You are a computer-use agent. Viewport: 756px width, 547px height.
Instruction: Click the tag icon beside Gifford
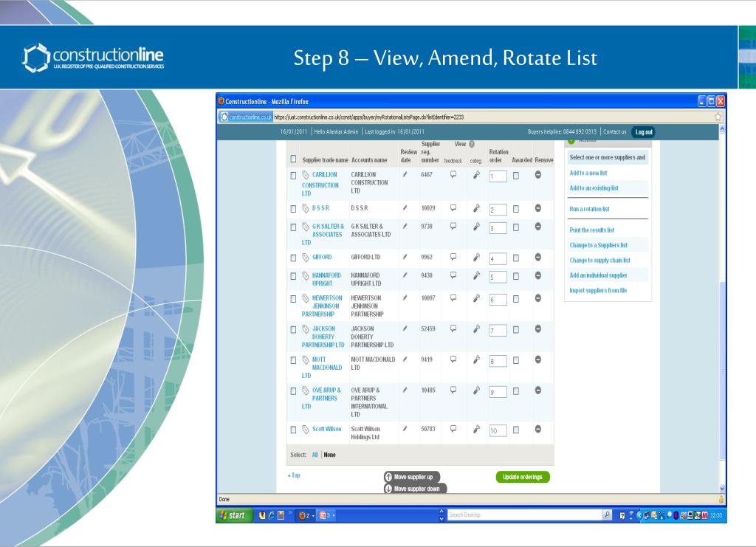[x=305, y=258]
